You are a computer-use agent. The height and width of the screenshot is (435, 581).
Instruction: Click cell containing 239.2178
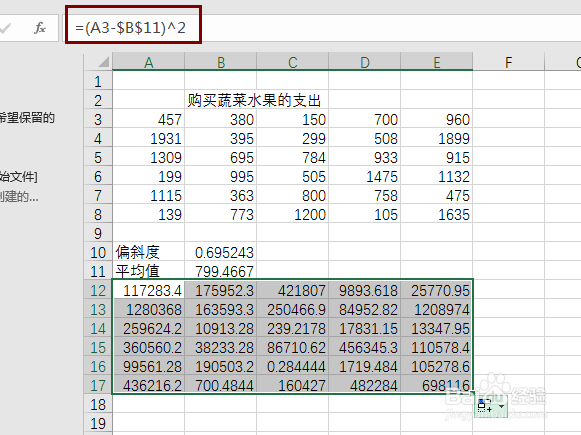click(292, 328)
